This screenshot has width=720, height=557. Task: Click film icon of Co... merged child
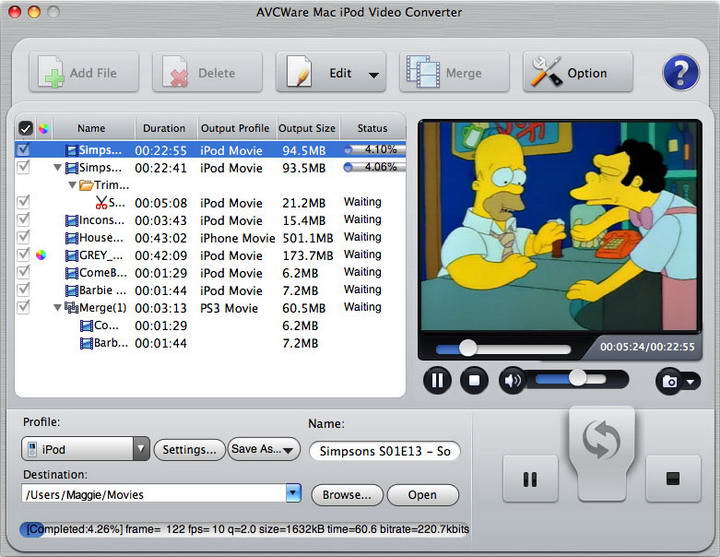86,326
